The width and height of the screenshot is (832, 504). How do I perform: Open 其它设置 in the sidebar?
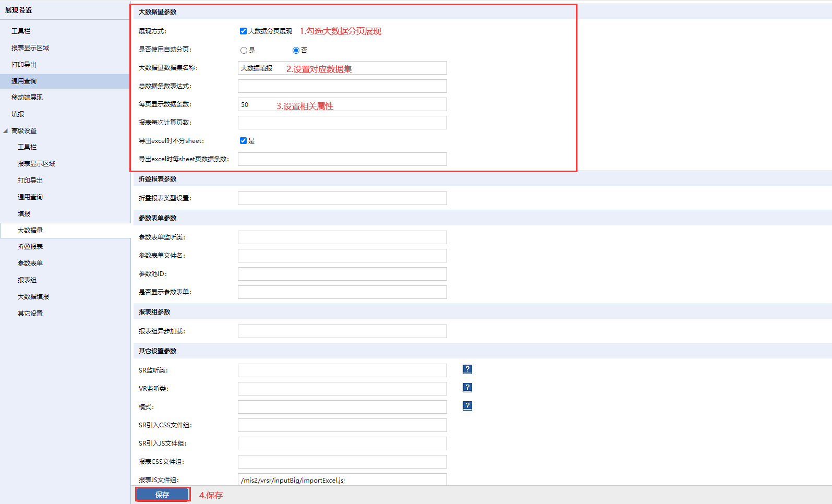click(x=30, y=314)
